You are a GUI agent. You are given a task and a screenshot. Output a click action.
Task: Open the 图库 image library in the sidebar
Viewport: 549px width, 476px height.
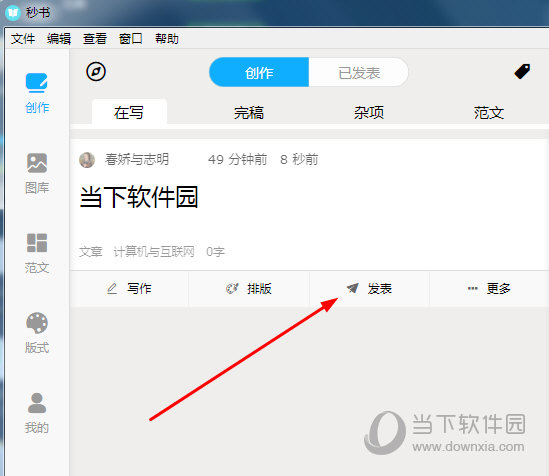pos(37,173)
